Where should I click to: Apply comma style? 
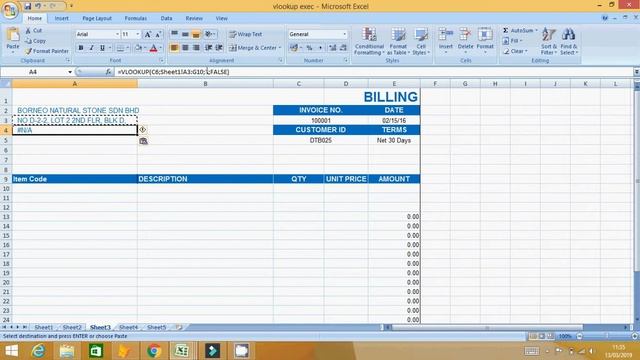point(320,48)
